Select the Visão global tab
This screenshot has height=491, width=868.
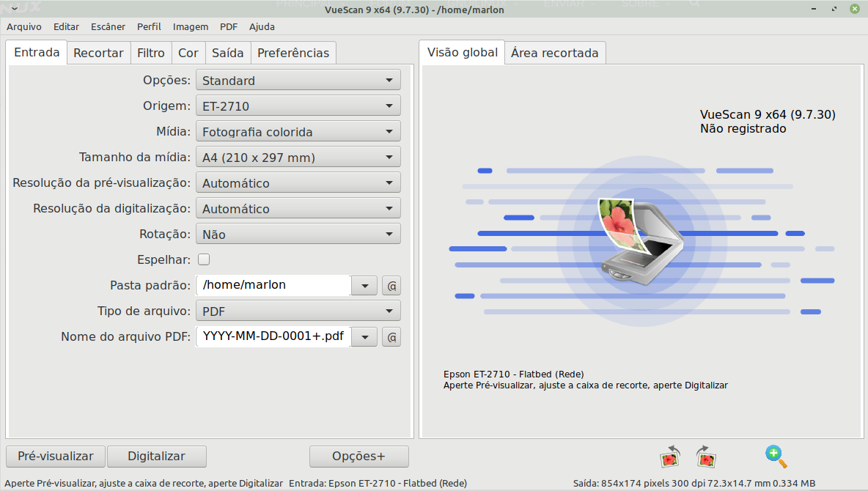463,53
